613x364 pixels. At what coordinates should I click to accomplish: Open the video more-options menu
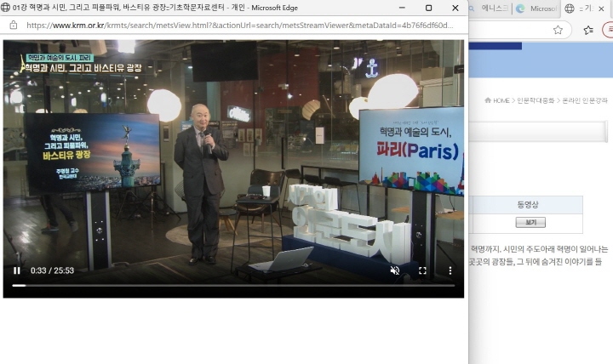tap(450, 270)
